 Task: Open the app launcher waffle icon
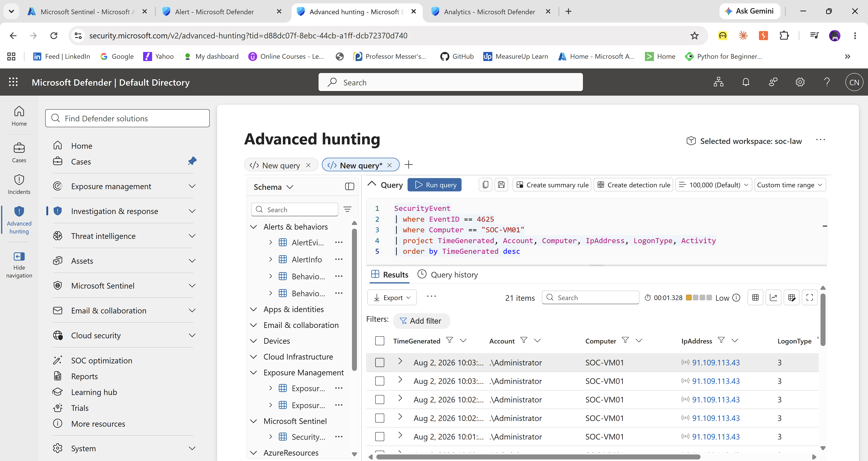tap(13, 82)
